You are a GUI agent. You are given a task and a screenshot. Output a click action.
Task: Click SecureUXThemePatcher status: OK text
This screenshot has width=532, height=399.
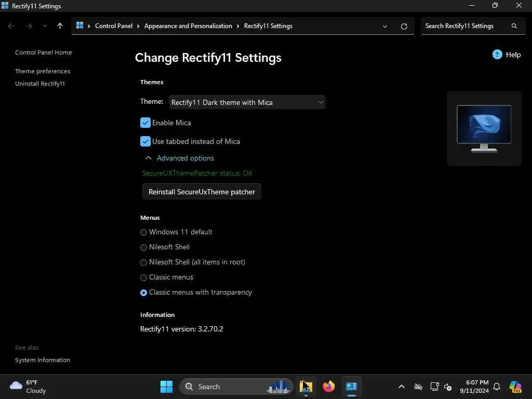pyautogui.click(x=197, y=174)
